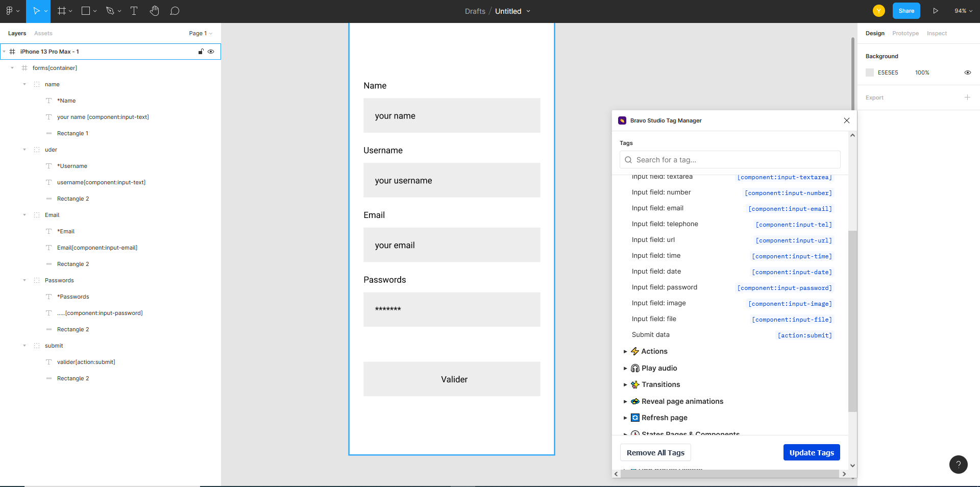980x487 pixels.
Task: Open the help question mark button
Action: click(x=958, y=464)
